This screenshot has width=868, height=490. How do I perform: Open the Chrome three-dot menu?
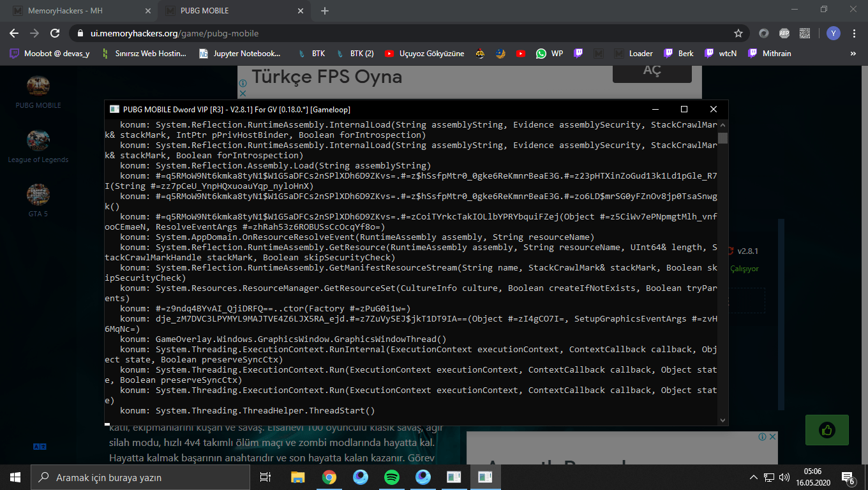[x=854, y=33]
